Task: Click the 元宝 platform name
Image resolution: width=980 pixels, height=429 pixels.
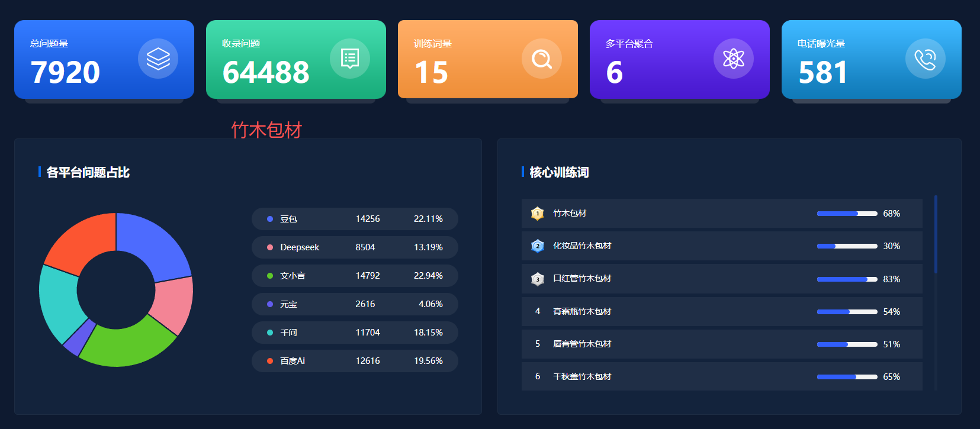Action: [x=288, y=304]
